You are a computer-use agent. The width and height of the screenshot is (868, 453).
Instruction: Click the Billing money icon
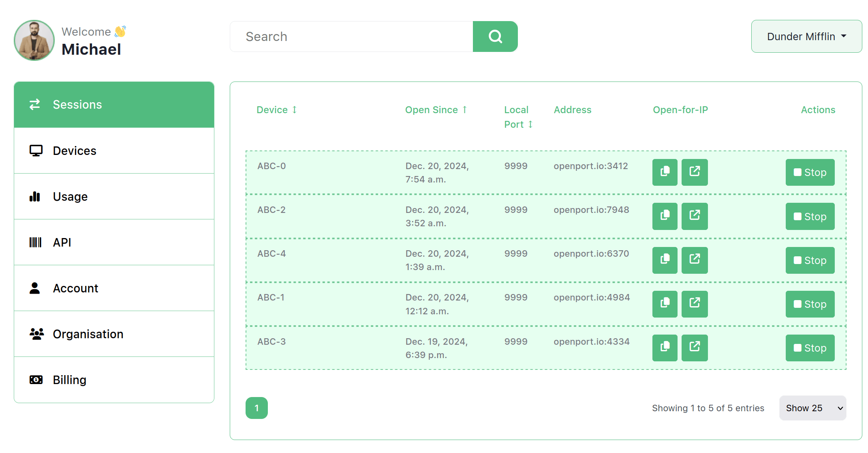coord(36,380)
